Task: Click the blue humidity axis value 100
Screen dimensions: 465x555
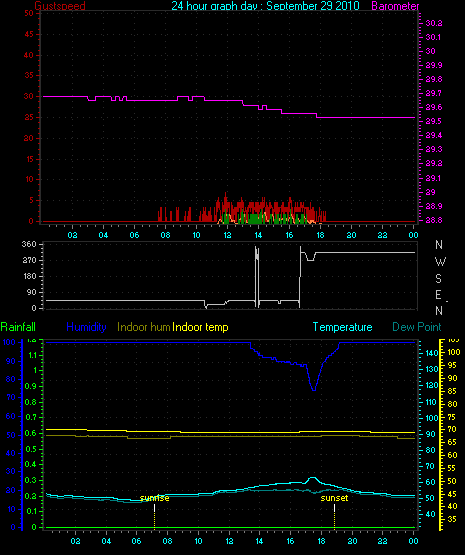Action: pos(9,342)
